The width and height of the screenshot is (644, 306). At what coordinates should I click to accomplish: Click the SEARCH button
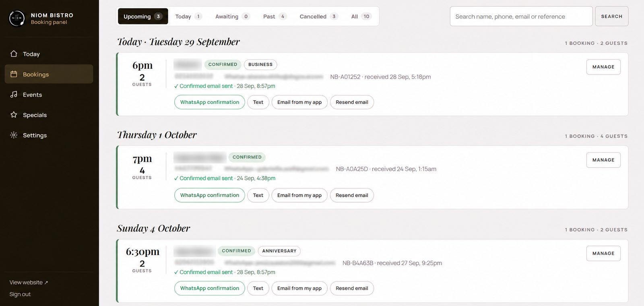point(611,17)
